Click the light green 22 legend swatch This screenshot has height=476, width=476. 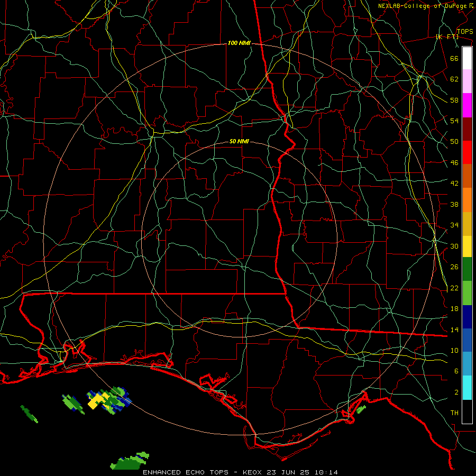(467, 293)
